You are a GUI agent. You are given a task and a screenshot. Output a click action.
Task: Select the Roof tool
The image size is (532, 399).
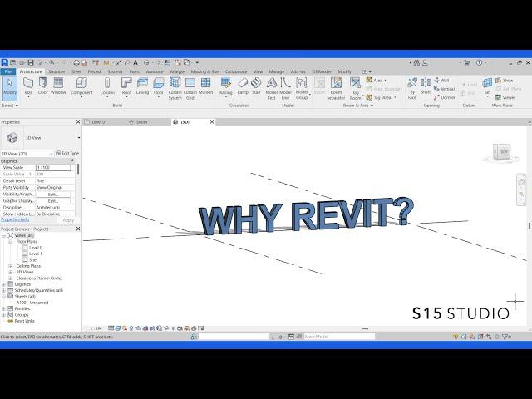(126, 86)
